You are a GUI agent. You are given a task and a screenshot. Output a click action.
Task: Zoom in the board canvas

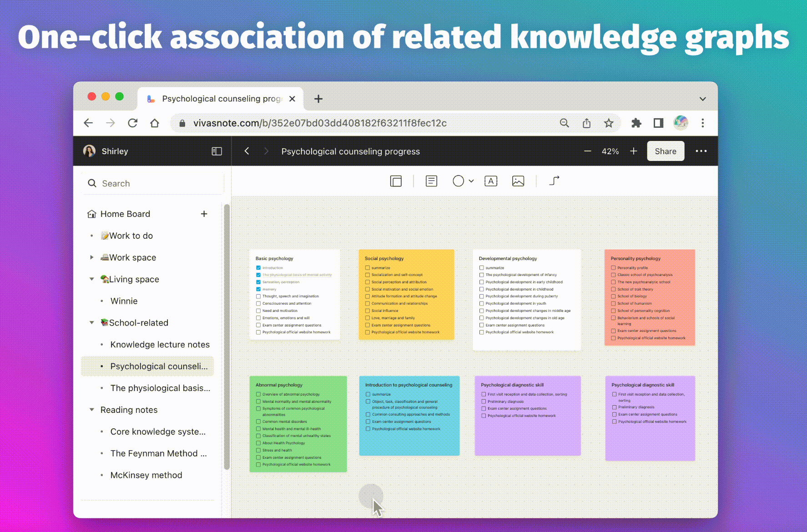coord(633,151)
